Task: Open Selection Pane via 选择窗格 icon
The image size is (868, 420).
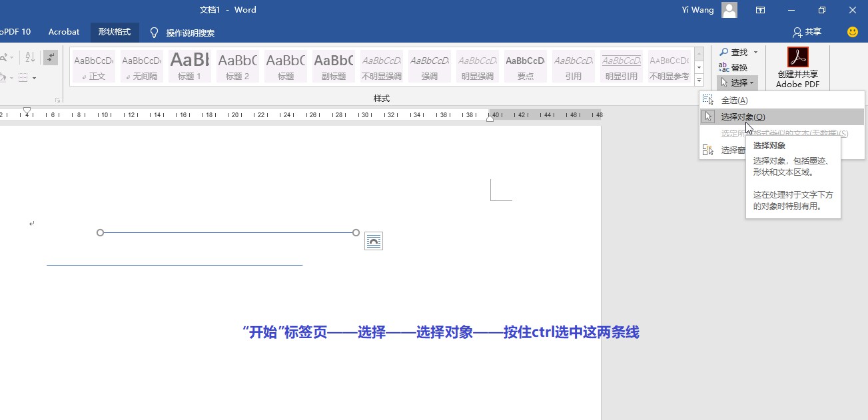Action: coord(708,149)
